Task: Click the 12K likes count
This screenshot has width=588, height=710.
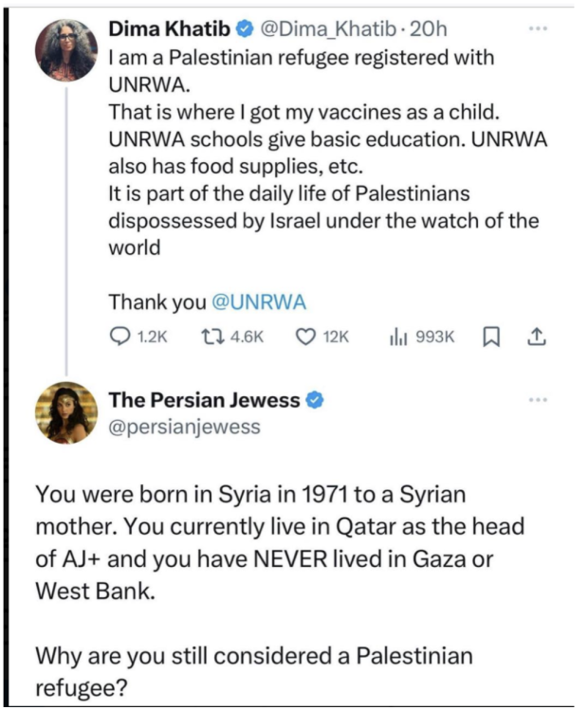Action: [x=337, y=337]
